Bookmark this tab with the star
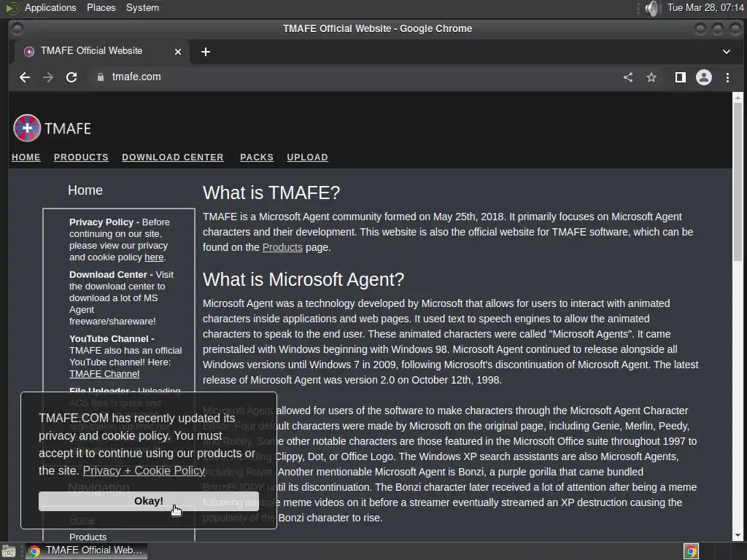Viewport: 747px width, 560px height. point(651,77)
